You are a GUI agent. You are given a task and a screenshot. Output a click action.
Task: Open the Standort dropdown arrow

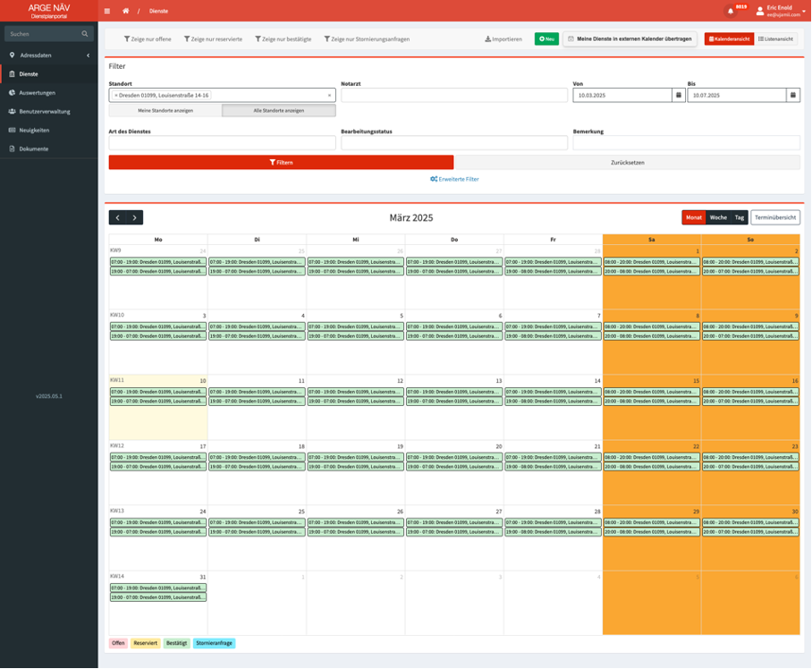[329, 95]
